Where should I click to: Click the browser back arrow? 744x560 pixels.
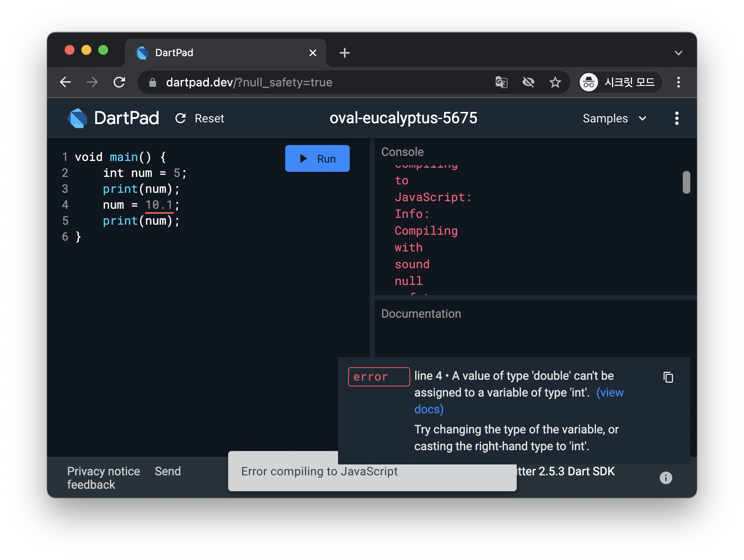[x=65, y=82]
